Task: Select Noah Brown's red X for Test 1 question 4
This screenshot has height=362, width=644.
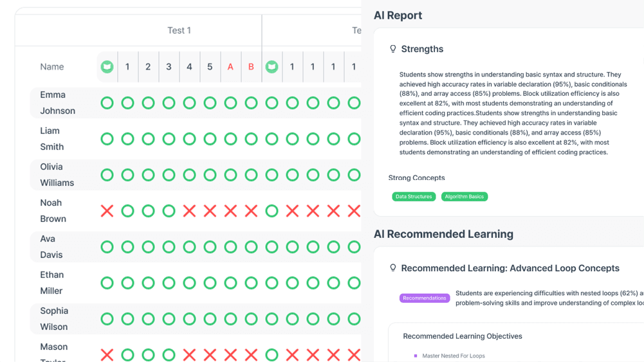Action: pyautogui.click(x=189, y=211)
